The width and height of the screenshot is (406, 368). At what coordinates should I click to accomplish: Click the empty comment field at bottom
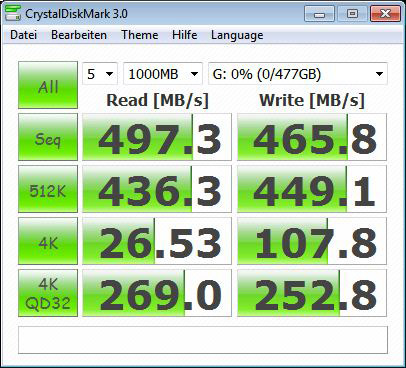pyautogui.click(x=203, y=340)
